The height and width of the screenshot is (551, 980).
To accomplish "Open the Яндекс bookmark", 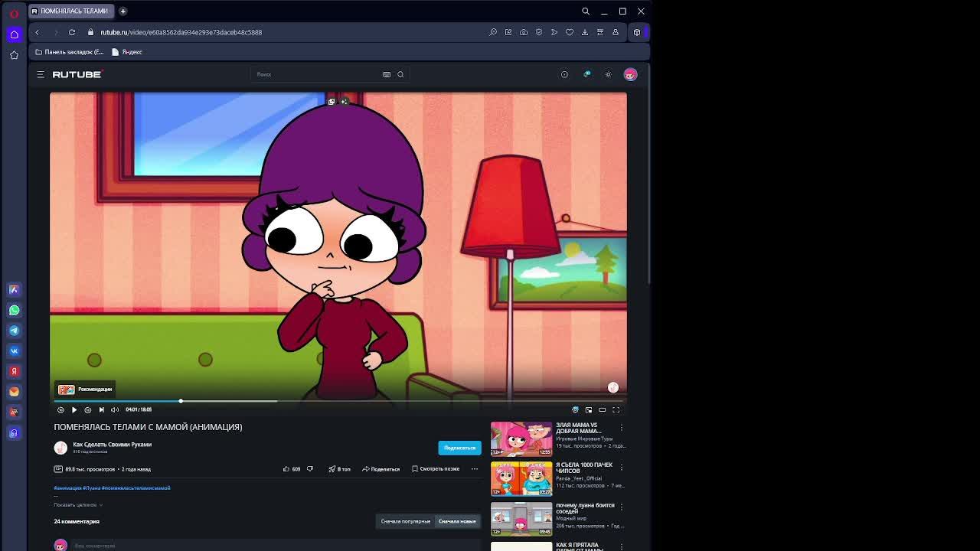I will click(x=127, y=52).
